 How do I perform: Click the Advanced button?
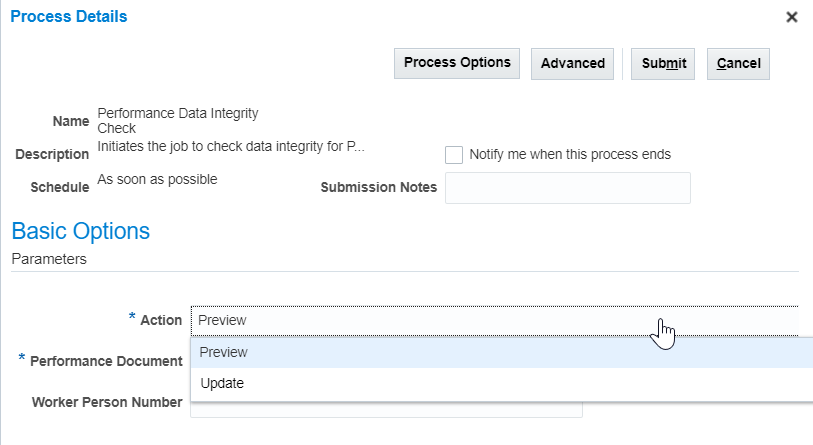572,63
